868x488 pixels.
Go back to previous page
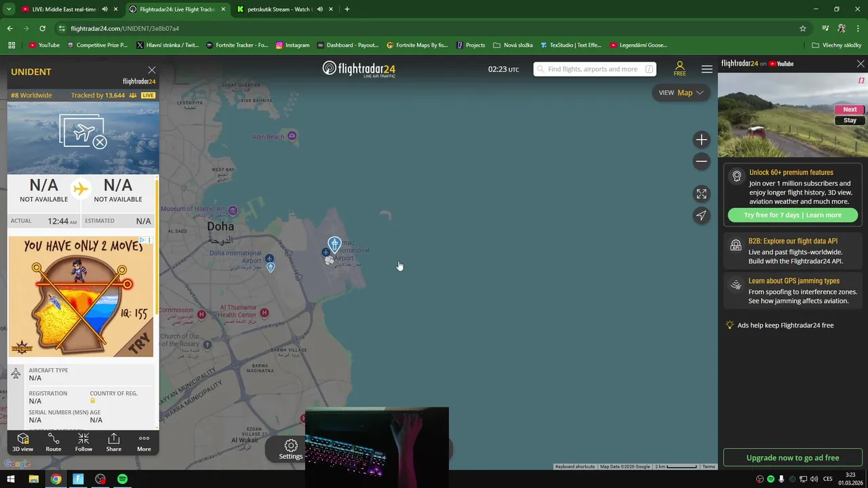tap(9, 28)
